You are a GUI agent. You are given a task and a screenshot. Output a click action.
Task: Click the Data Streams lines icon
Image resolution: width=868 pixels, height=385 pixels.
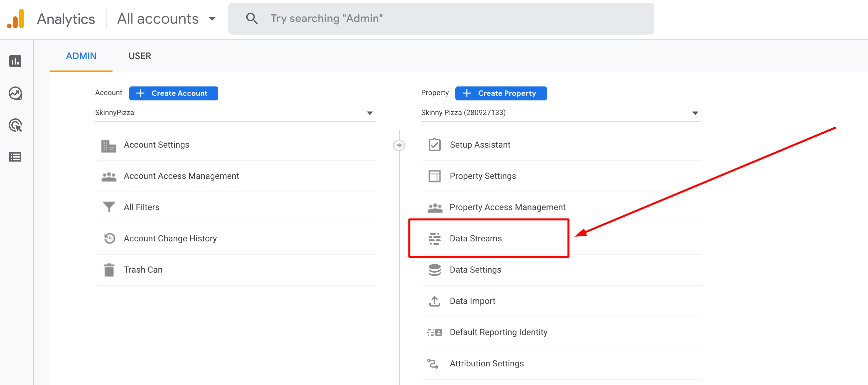click(434, 239)
